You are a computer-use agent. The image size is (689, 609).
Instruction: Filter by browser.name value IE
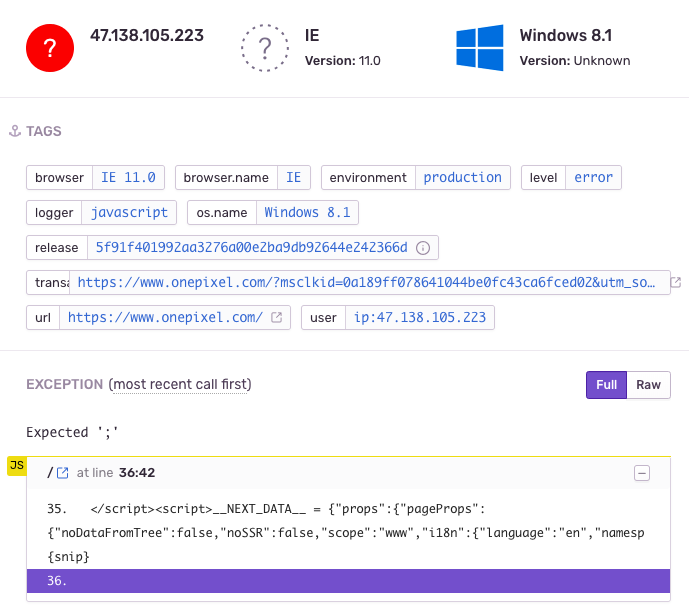coord(294,178)
